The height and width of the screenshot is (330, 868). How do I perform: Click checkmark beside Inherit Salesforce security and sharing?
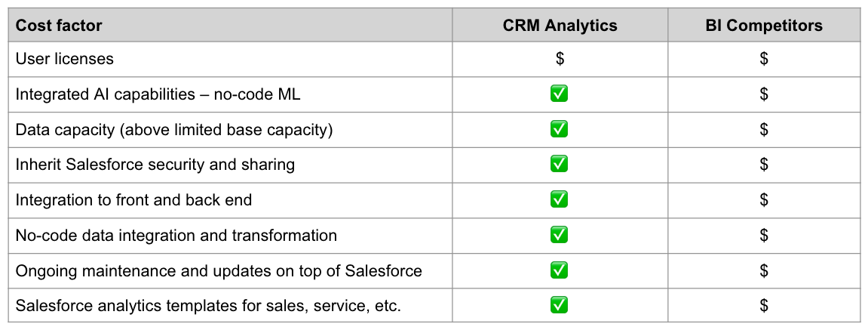click(x=559, y=164)
